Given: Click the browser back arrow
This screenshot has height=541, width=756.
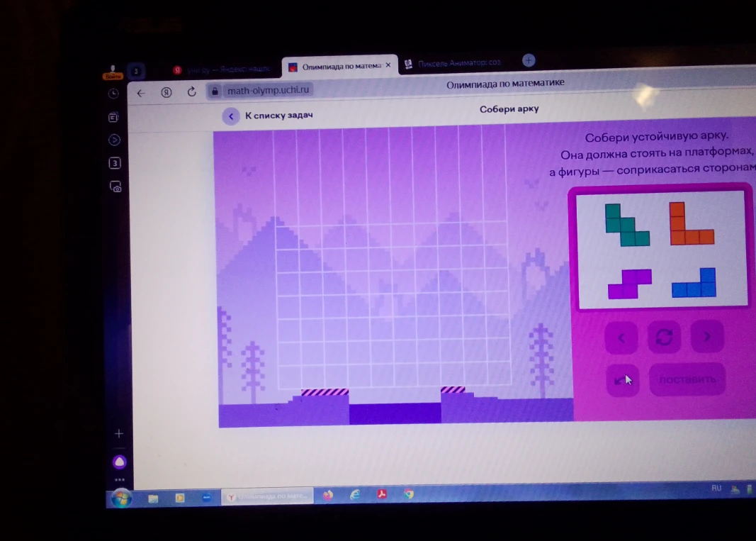Looking at the screenshot, I should click(x=141, y=93).
